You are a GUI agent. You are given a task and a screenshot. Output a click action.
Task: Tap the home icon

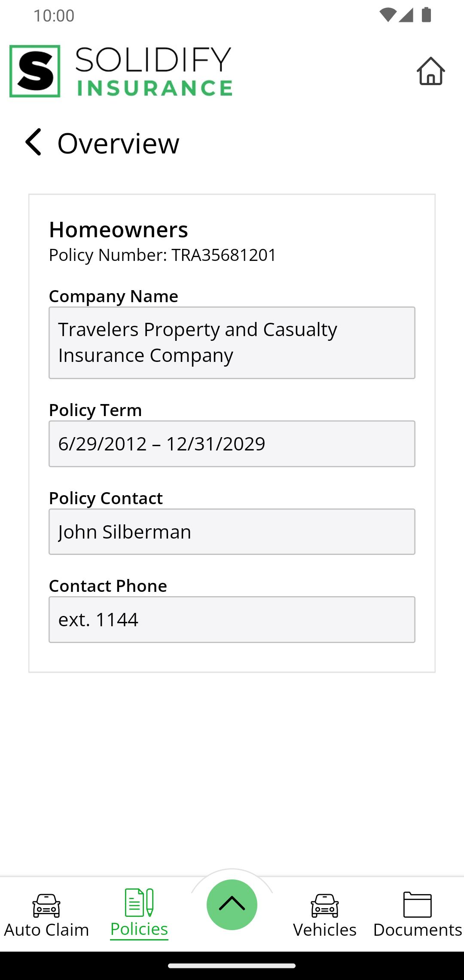[430, 71]
